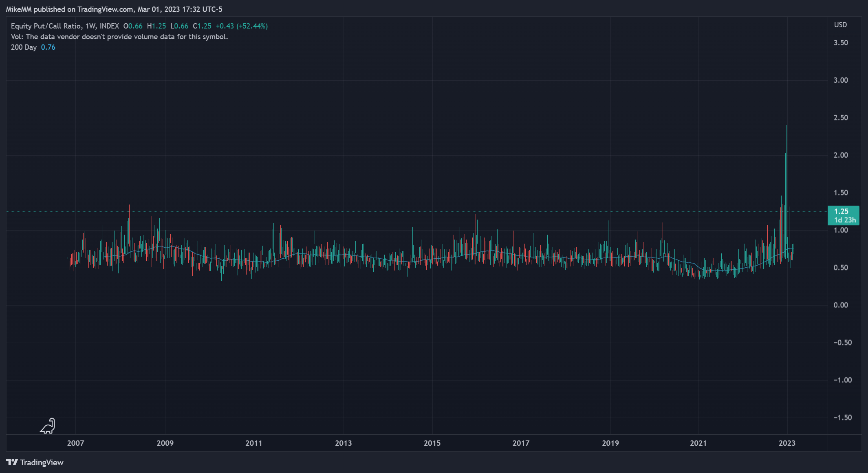Click the dinosaur icon on the chart
868x473 pixels.
48,426
